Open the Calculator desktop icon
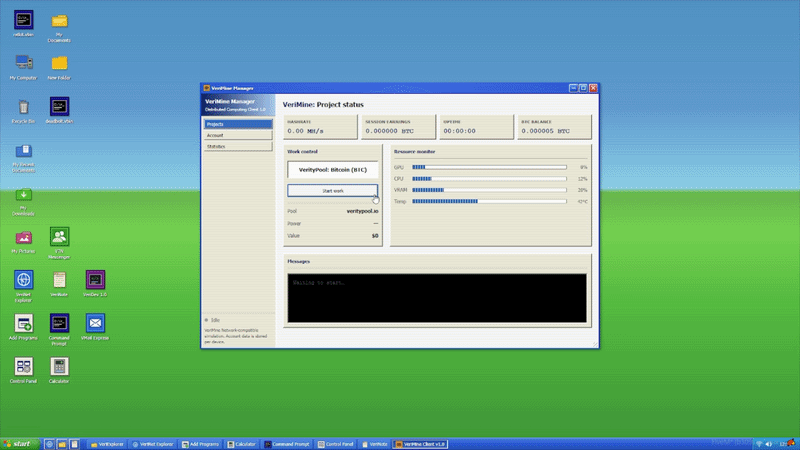 [59, 367]
